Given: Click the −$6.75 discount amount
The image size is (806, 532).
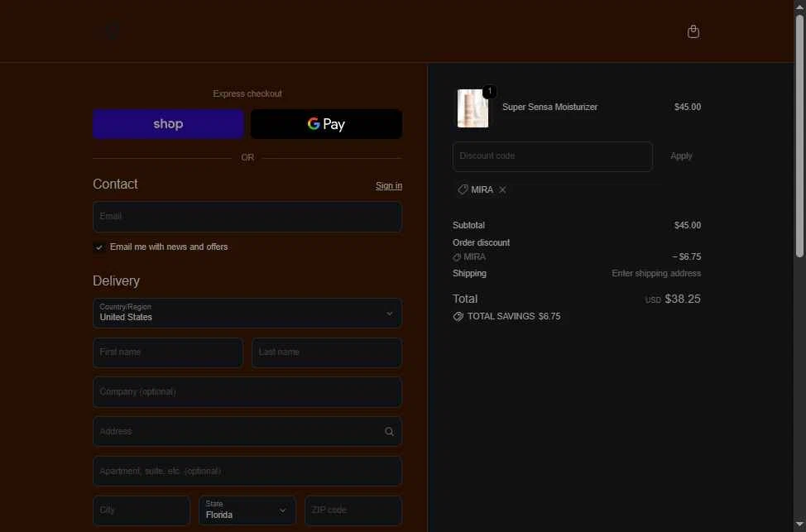Looking at the screenshot, I should (x=686, y=256).
